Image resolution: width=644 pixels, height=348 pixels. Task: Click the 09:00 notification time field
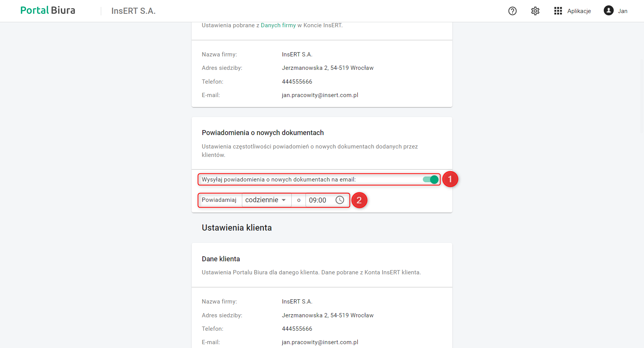point(318,200)
